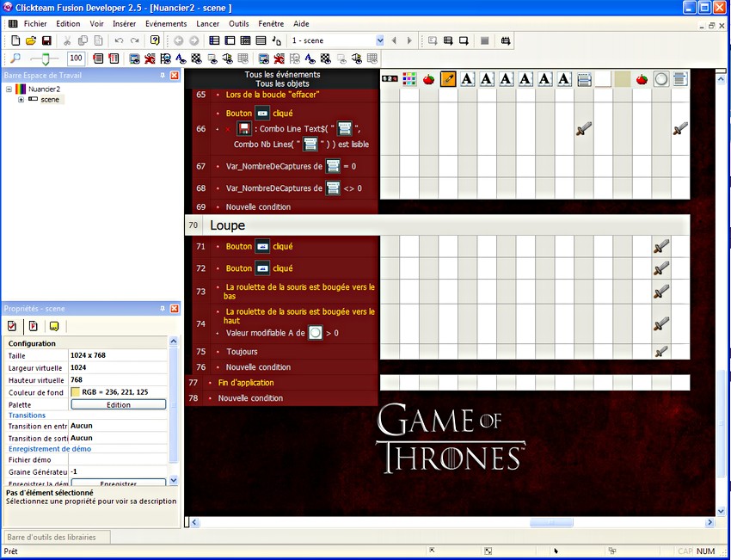
Task: Click the Cut scissors icon
Action: tap(67, 40)
